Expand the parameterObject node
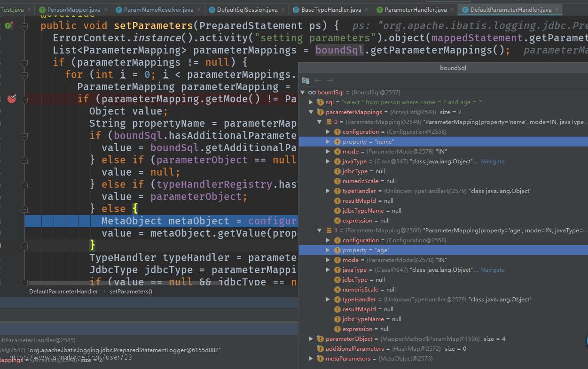588x369 pixels. pyautogui.click(x=311, y=339)
